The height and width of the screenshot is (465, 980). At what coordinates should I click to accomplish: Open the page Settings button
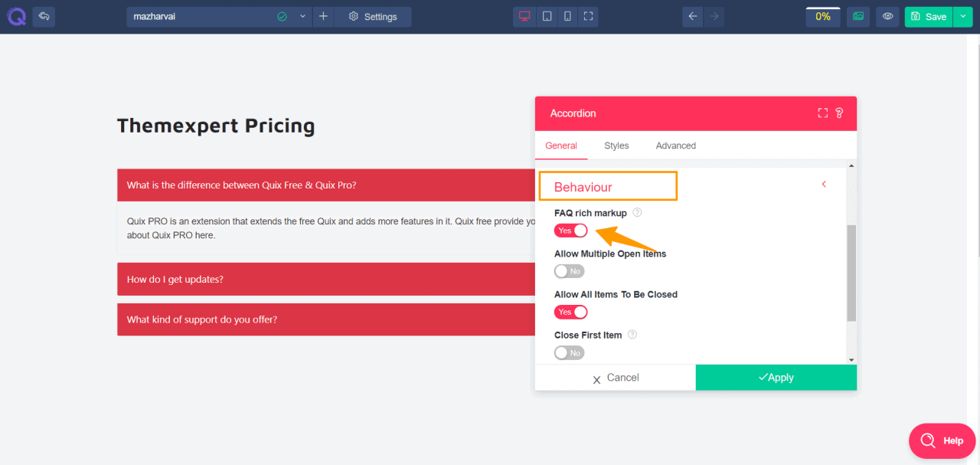click(373, 16)
